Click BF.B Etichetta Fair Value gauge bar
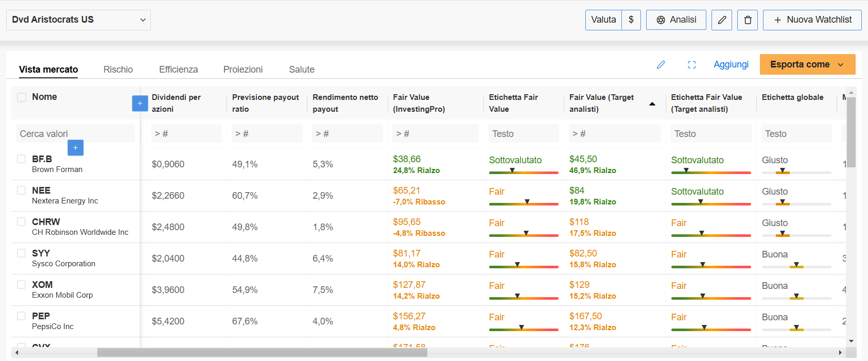The width and height of the screenshot is (868, 361). click(x=524, y=172)
